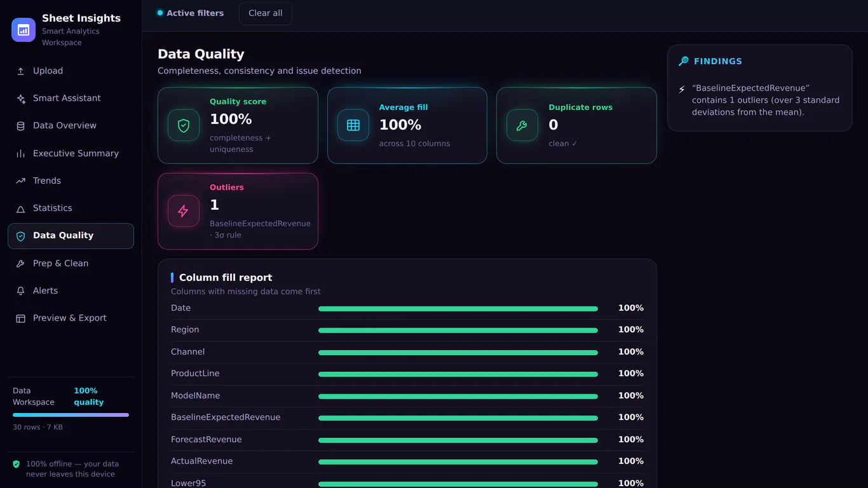Click the 100% value for ModelName

[631, 396]
